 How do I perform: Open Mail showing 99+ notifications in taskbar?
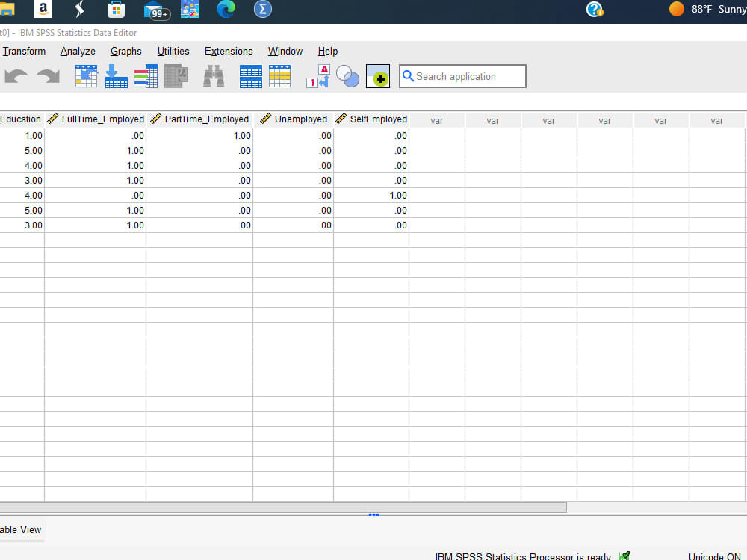(x=154, y=10)
